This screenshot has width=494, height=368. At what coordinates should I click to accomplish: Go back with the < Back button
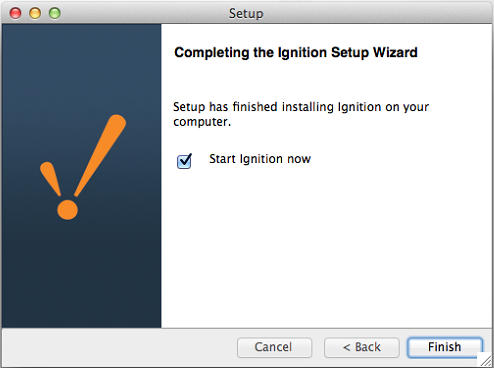(362, 347)
